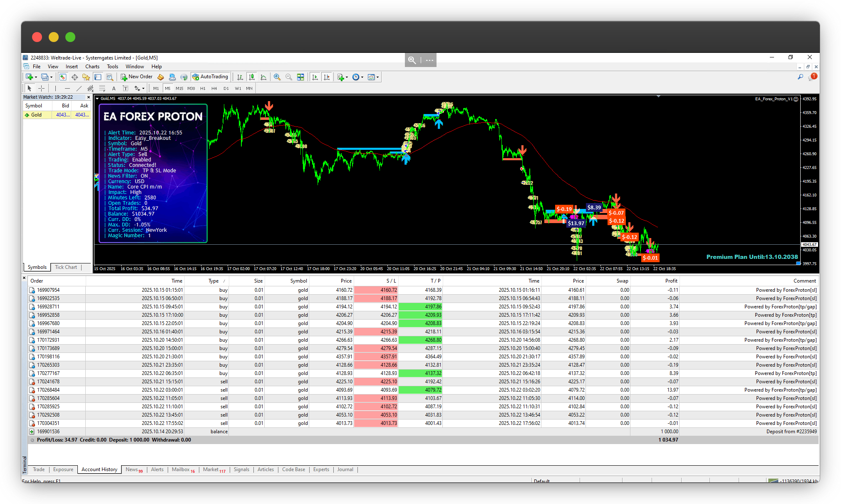
Task: Draw a trendline with line tool
Action: [79, 88]
